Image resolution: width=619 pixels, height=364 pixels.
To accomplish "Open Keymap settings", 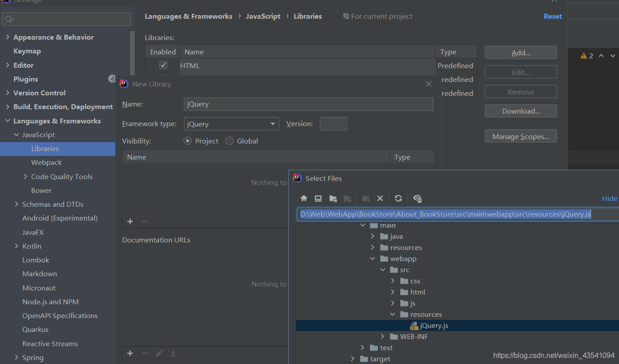I will [27, 51].
